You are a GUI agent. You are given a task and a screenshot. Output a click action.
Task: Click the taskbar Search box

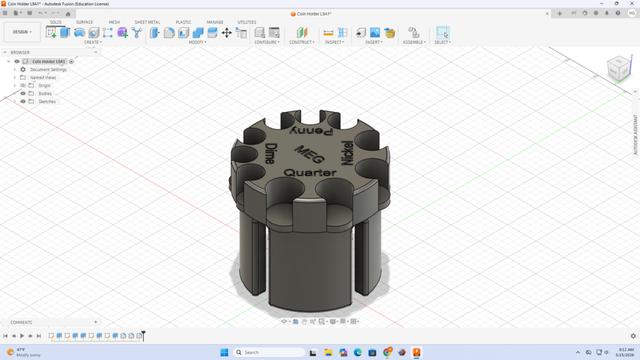pos(269,352)
